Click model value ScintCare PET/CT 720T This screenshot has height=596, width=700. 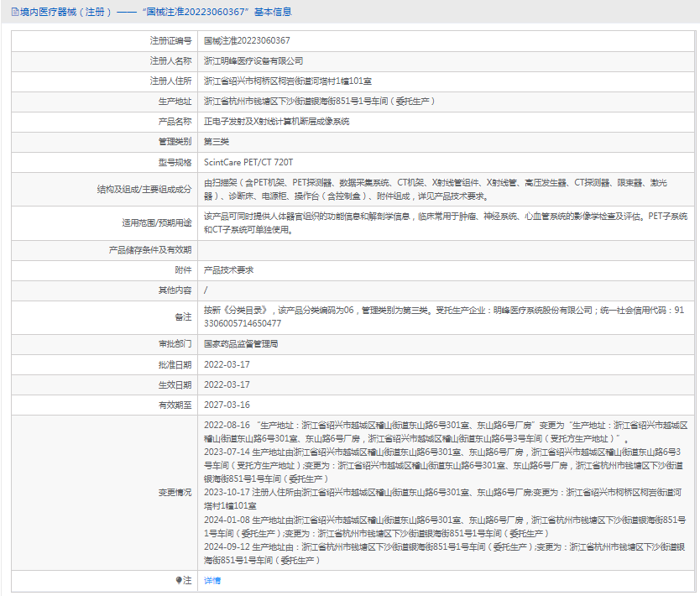pos(248,162)
